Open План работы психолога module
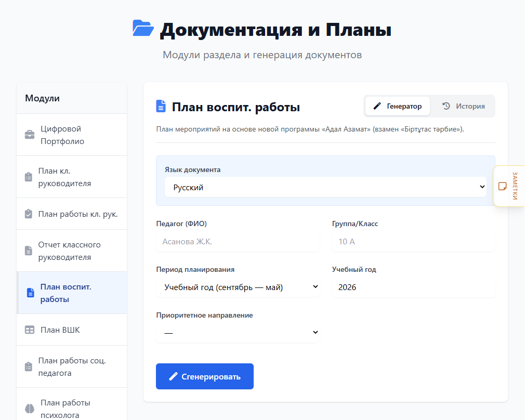 coord(72,404)
